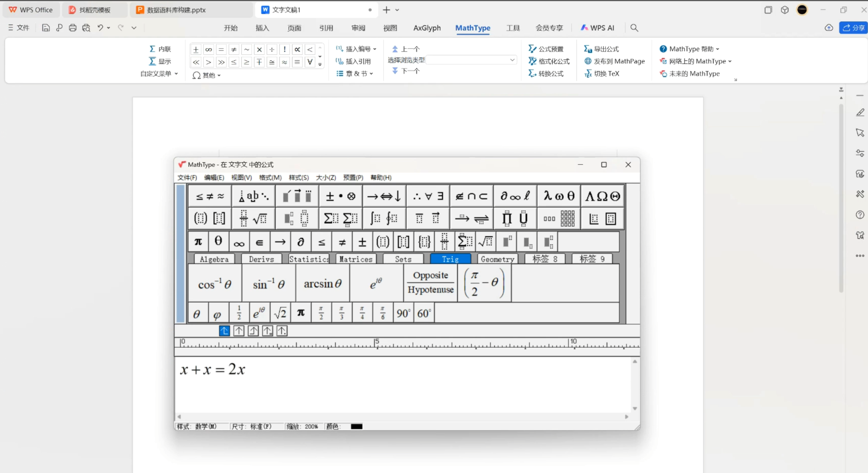Switch to 插入 ribbon tab
Image resolution: width=868 pixels, height=473 pixels.
[x=262, y=28]
